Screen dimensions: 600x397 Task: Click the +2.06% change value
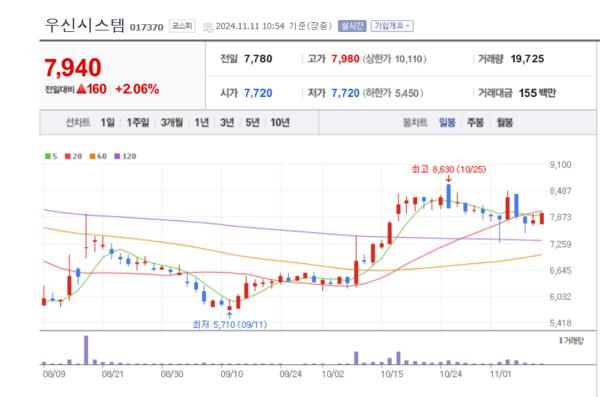137,89
